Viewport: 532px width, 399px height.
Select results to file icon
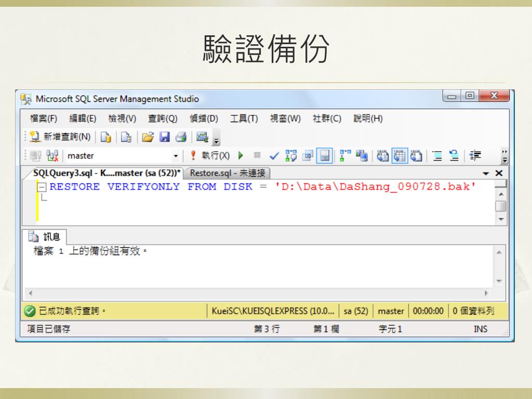coord(416,156)
